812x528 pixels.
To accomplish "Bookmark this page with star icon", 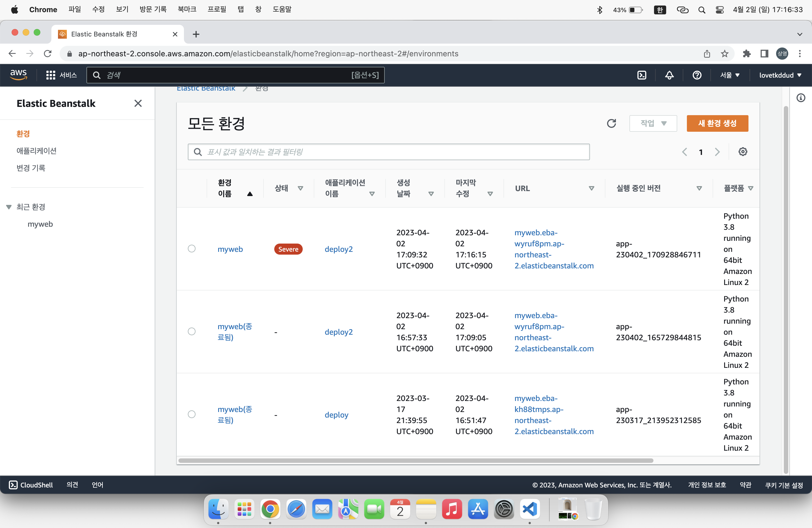I will (x=725, y=54).
